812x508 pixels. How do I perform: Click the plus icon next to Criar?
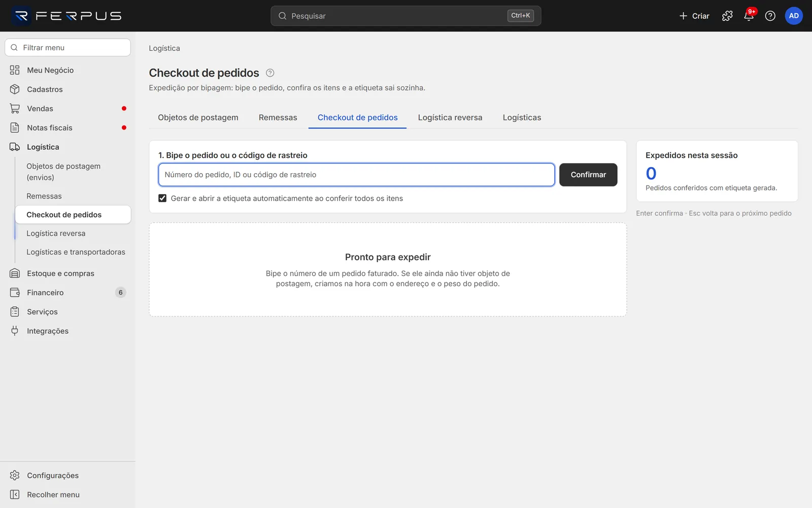(683, 16)
